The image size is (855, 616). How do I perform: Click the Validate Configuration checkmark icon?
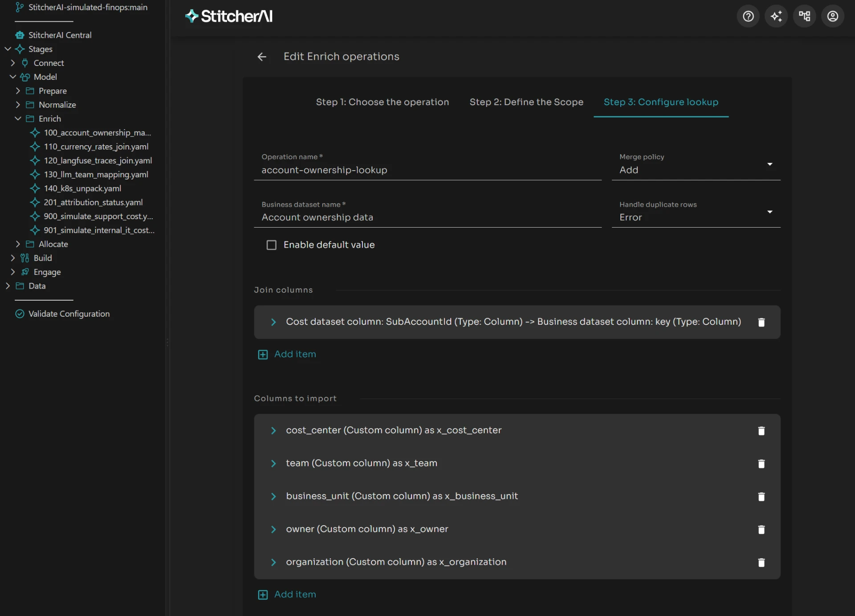click(x=20, y=314)
